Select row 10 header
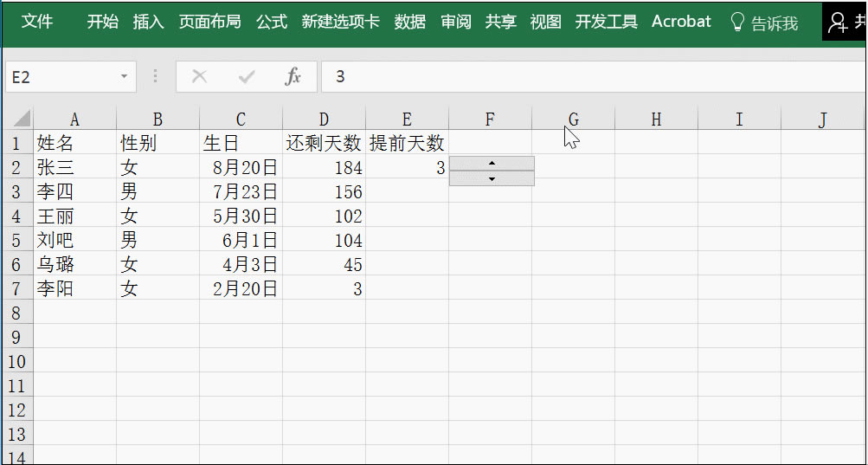868x465 pixels. click(x=16, y=361)
